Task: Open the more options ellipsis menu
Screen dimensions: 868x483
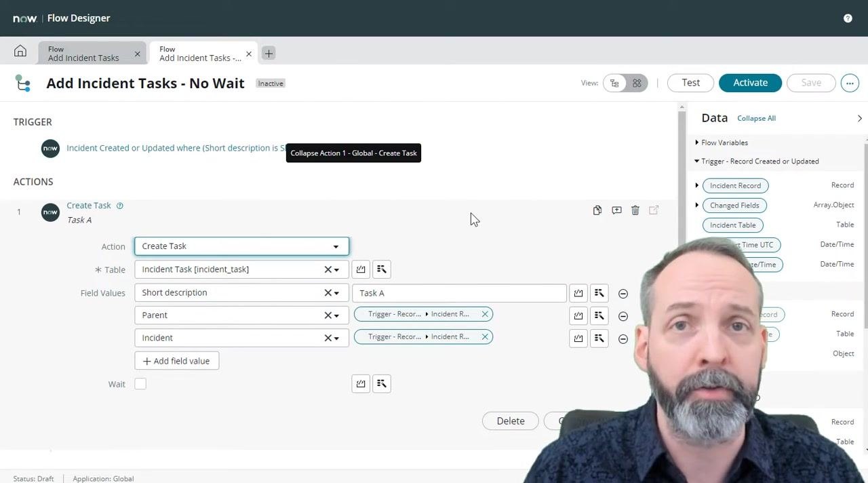Action: tap(850, 83)
